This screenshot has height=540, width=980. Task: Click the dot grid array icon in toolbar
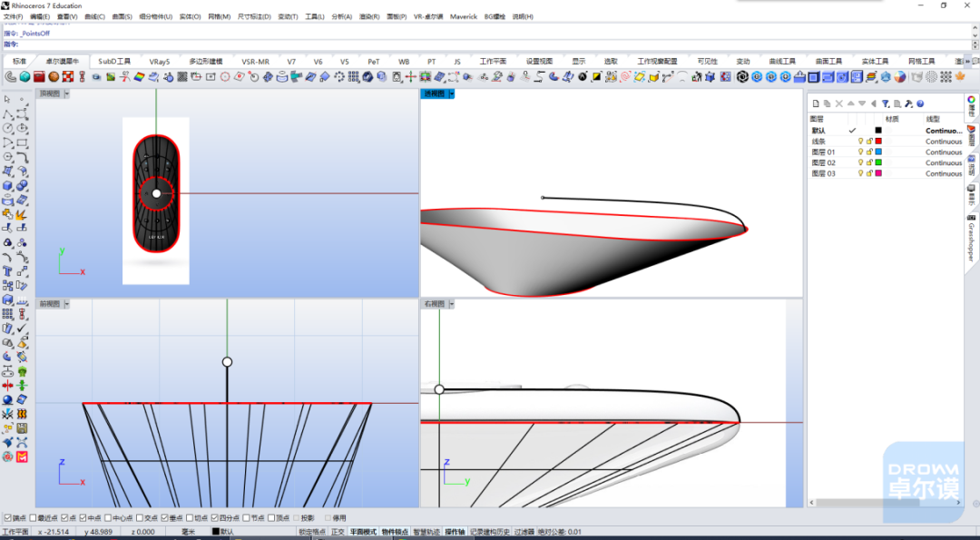354,77
